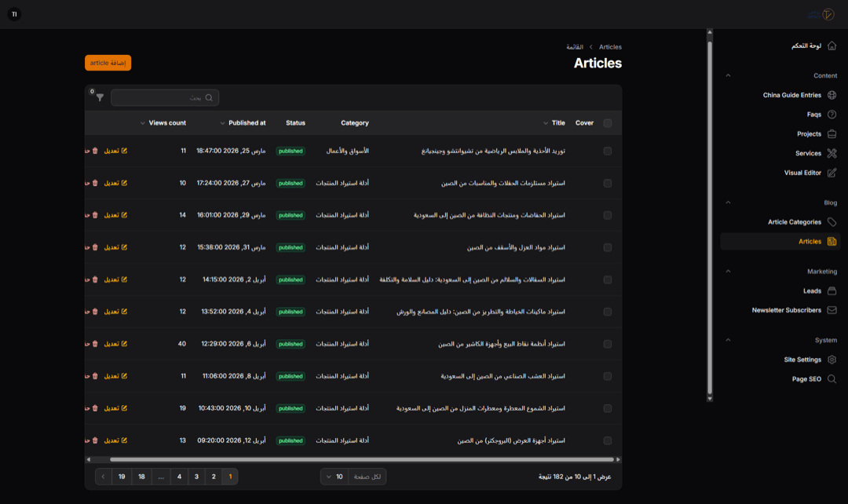Click the orange إضافة article button
The width and height of the screenshot is (848, 504).
[108, 64]
